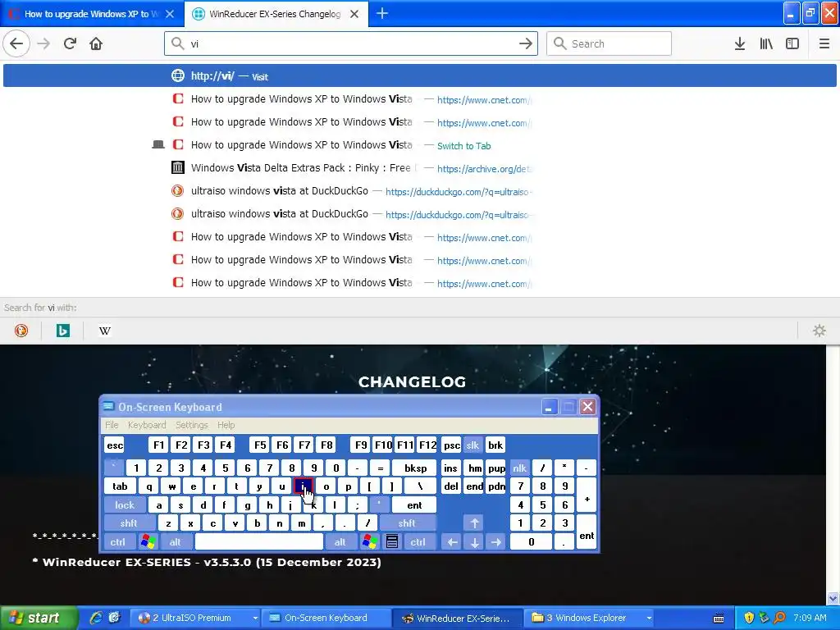Click the del key on keyboard
This screenshot has height=630, width=840.
(x=451, y=486)
